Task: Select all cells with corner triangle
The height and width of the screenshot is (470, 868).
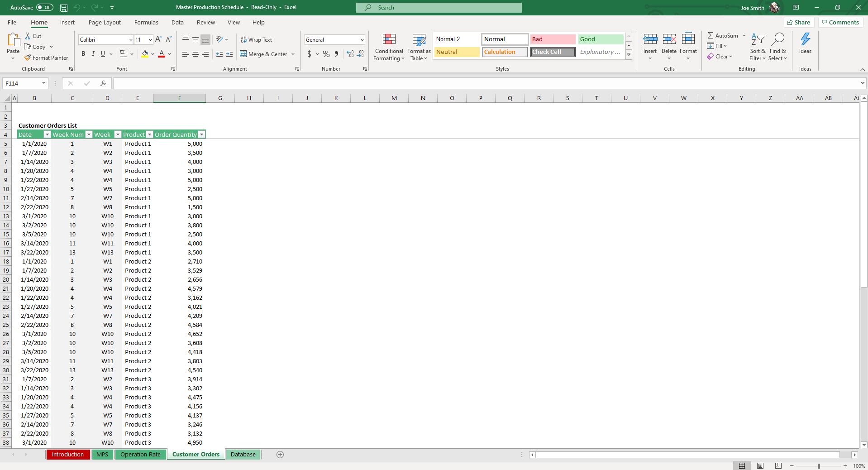Action: click(x=7, y=98)
